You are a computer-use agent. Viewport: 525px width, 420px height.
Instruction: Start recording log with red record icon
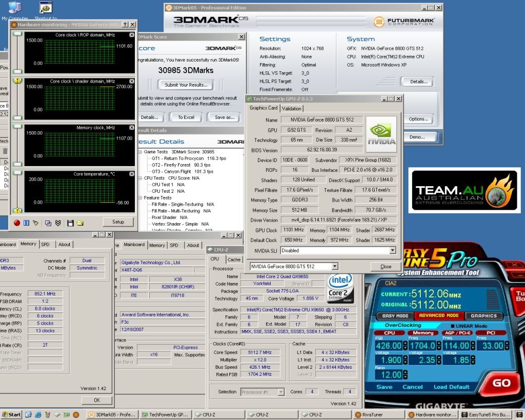coord(17,223)
